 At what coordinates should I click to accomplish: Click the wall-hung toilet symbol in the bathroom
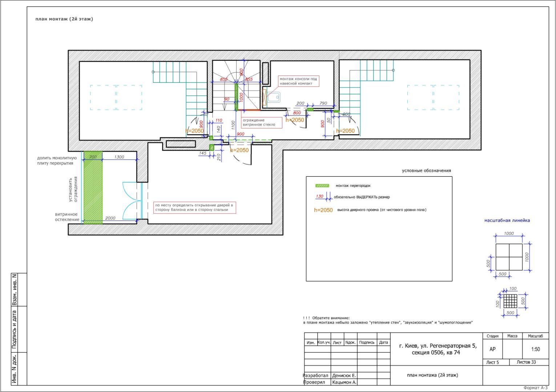coord(273,97)
